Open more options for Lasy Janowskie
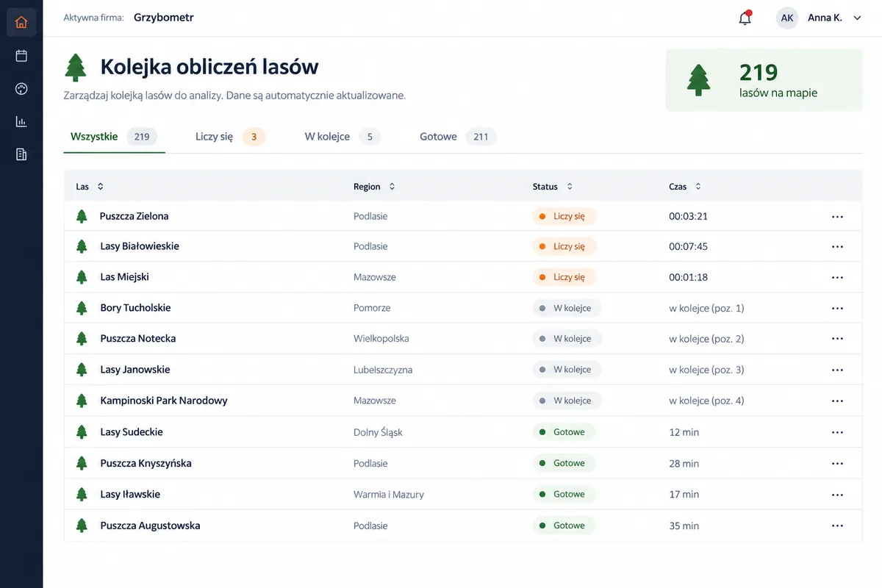Screen dimensions: 882x588 837,370
